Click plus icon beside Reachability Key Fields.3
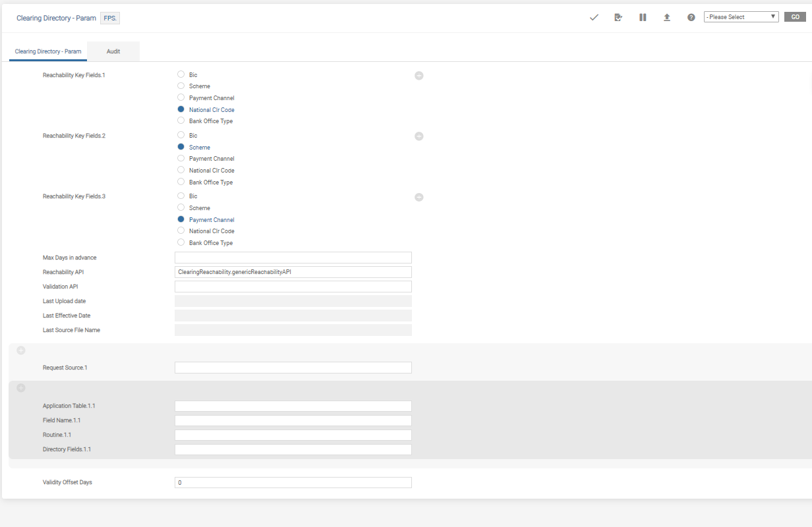The height and width of the screenshot is (527, 812). [419, 197]
